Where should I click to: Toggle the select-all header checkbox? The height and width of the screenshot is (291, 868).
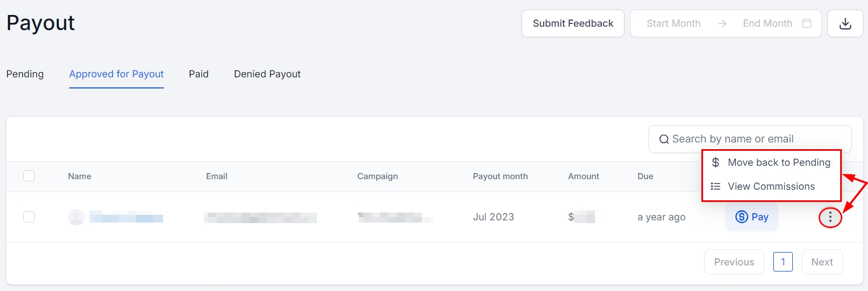(29, 176)
